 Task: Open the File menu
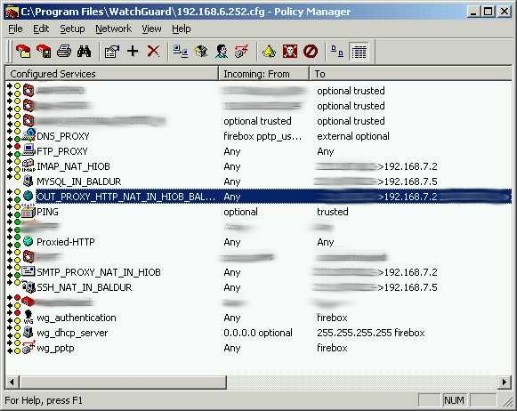[15, 29]
